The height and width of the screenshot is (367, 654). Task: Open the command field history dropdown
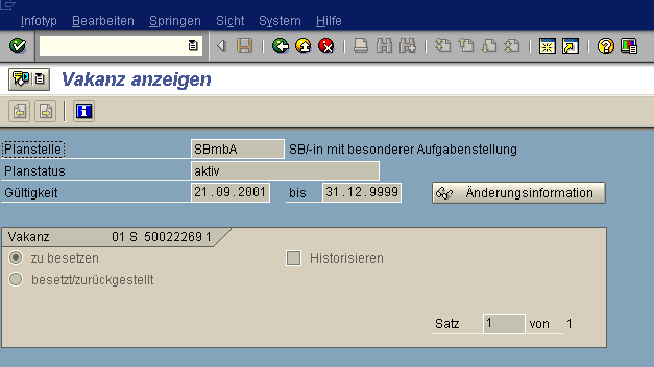pos(193,45)
